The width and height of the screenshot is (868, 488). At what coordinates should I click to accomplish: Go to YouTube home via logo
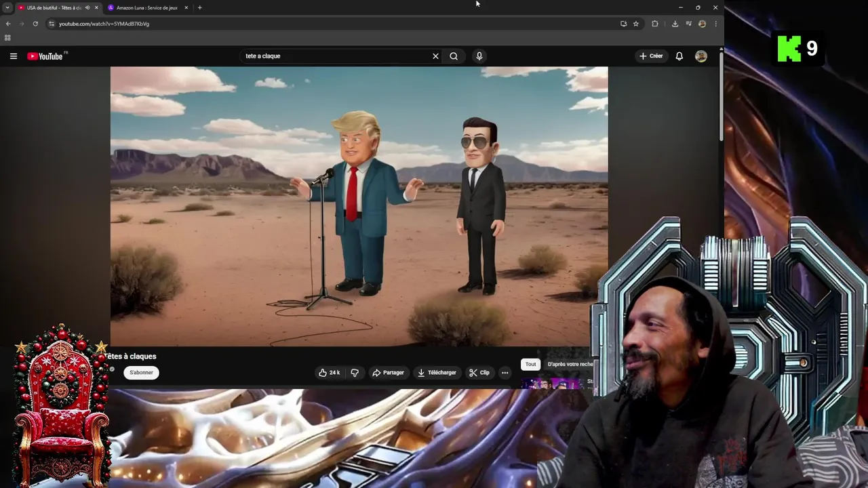click(x=46, y=56)
